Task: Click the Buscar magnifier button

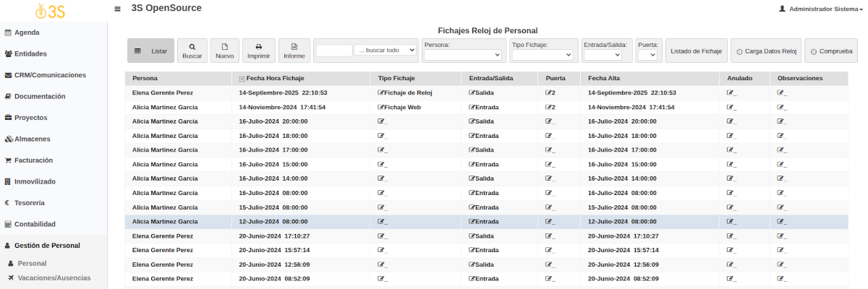Action: pos(192,51)
